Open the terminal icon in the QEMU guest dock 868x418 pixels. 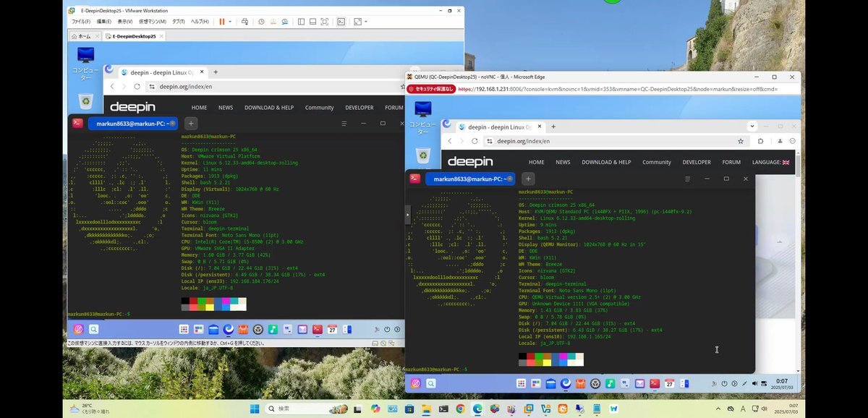[654, 384]
